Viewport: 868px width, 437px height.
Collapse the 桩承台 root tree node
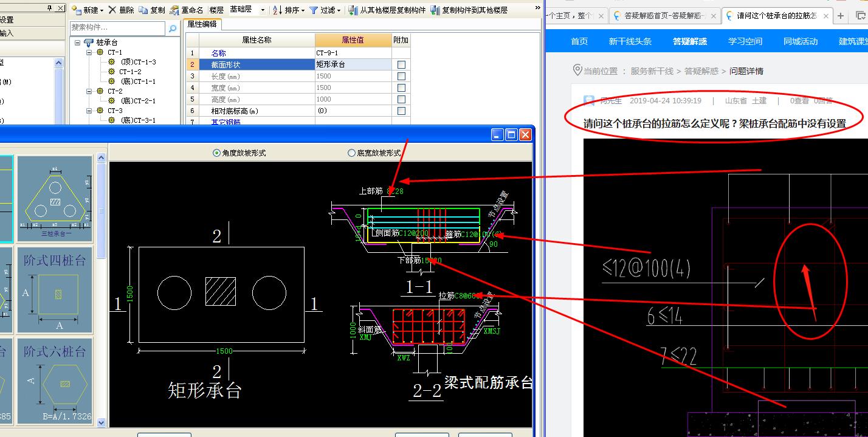[78, 43]
